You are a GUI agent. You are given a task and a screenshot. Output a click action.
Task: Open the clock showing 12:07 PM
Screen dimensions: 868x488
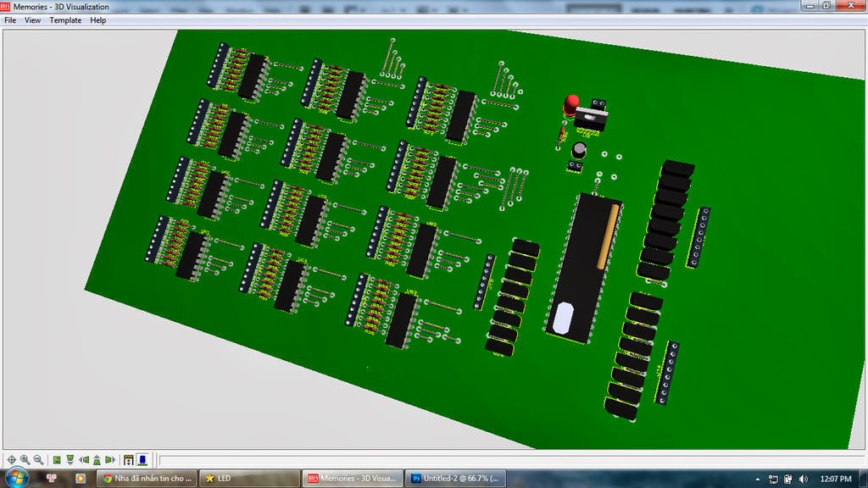point(835,480)
